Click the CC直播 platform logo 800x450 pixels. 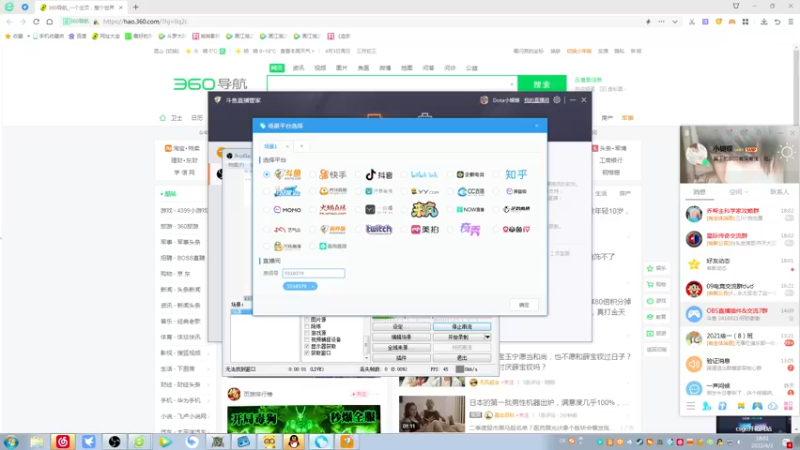pos(471,192)
